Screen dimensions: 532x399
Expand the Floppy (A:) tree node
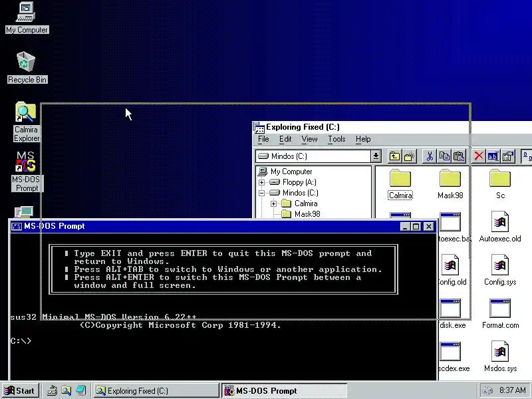261,182
